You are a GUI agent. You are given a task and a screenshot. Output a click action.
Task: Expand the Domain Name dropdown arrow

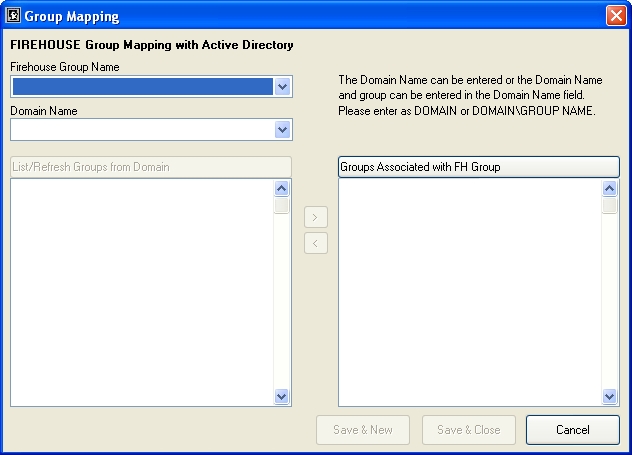[283, 130]
